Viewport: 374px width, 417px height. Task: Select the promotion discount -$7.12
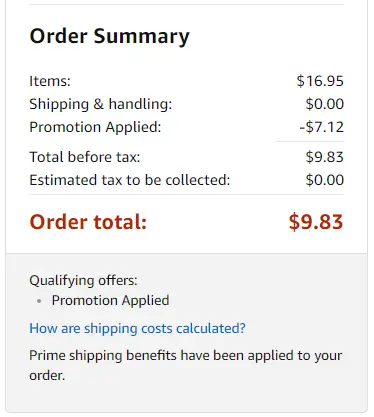321,127
